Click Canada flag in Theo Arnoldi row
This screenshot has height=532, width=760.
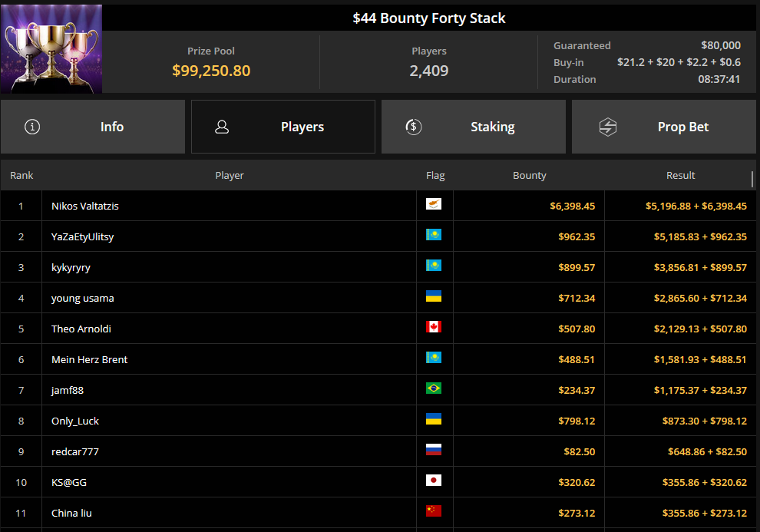[434, 328]
